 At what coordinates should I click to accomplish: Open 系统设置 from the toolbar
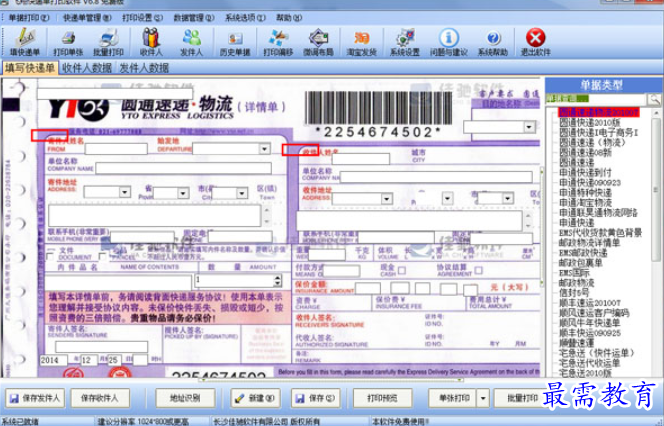405,42
